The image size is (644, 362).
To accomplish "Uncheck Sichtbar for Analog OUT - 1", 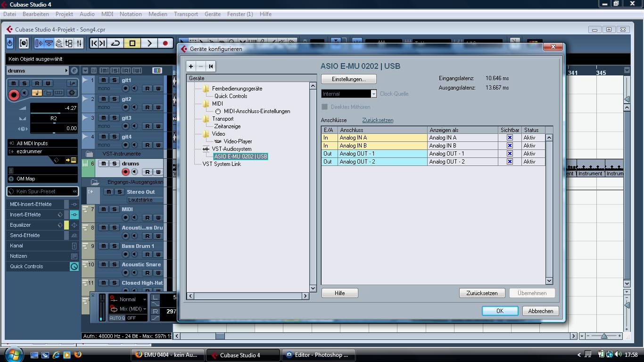I will (x=510, y=154).
